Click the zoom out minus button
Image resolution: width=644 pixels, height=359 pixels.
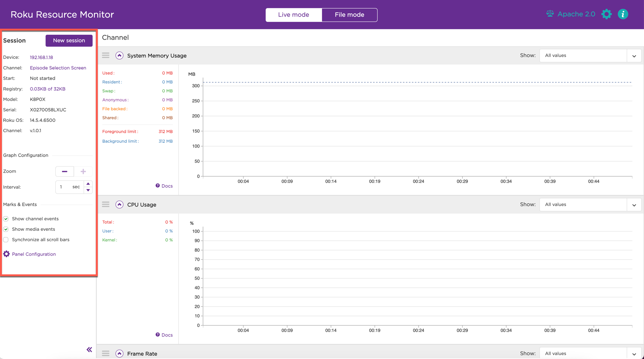tap(65, 171)
